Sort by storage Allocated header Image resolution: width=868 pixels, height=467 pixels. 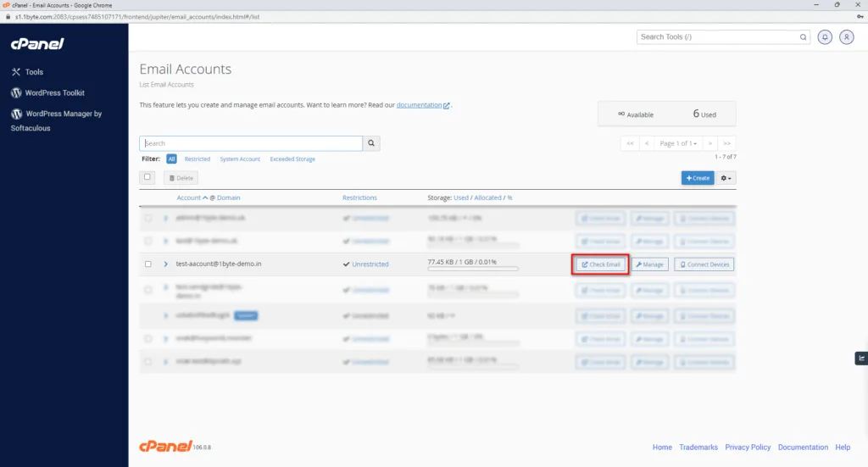(x=487, y=197)
